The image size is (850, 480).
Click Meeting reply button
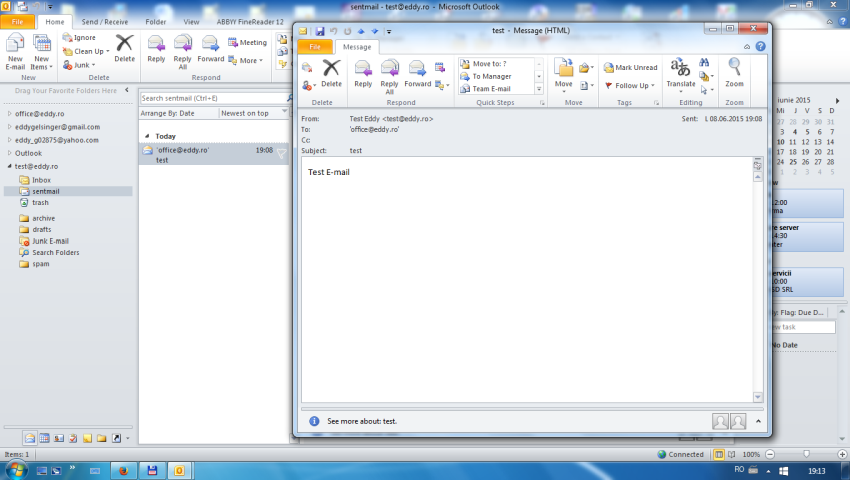click(x=247, y=42)
